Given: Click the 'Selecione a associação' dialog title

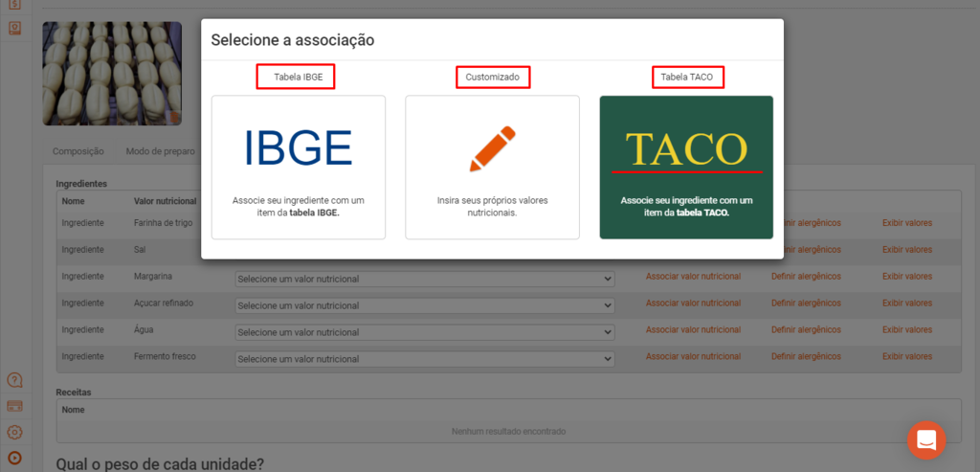Looking at the screenshot, I should [293, 40].
